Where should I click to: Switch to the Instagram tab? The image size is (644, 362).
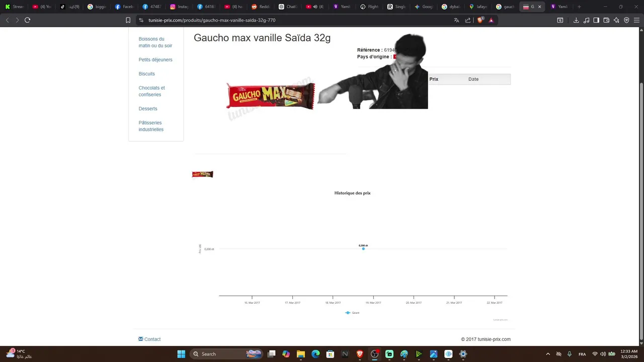[179, 7]
